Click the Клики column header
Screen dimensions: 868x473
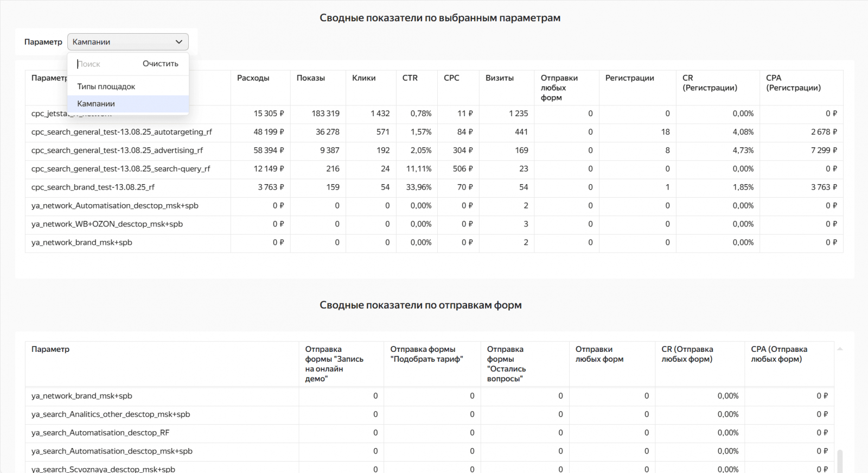coord(364,78)
